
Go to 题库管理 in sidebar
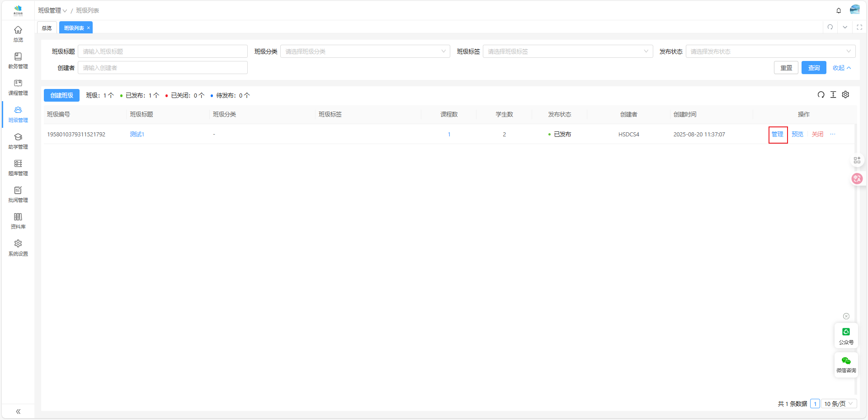[x=18, y=168]
